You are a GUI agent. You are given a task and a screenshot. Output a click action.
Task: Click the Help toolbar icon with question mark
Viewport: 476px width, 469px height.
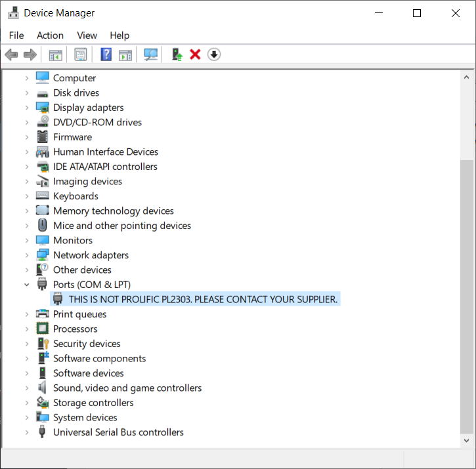coord(106,54)
